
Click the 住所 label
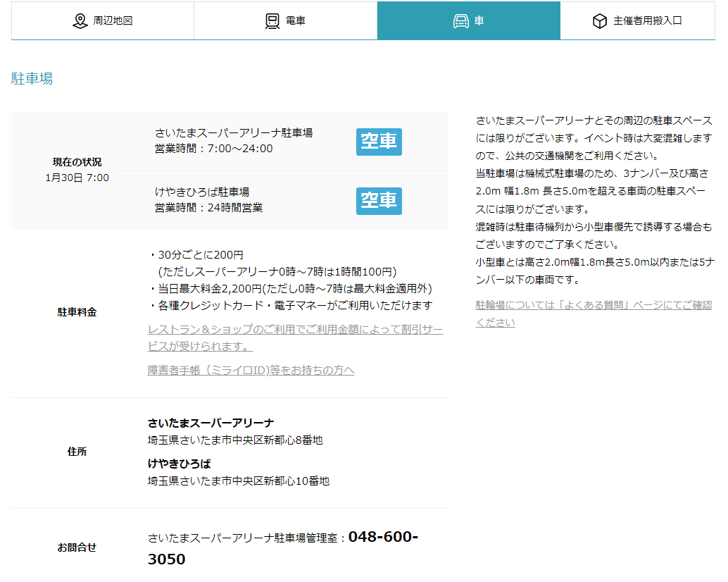(77, 452)
